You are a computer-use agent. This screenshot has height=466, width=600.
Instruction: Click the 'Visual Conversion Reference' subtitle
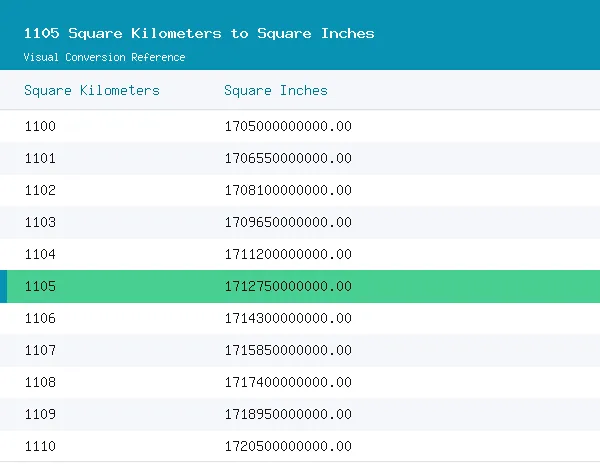[x=104, y=57]
